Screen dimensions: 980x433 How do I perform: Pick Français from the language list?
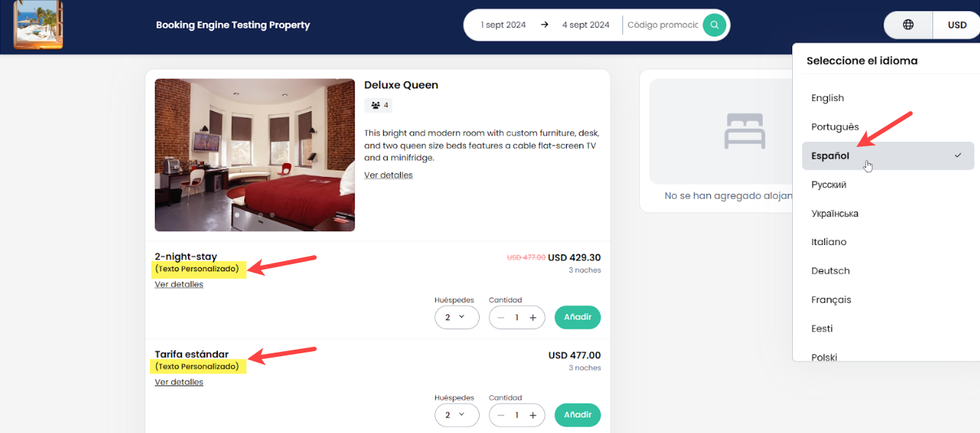[831, 300]
